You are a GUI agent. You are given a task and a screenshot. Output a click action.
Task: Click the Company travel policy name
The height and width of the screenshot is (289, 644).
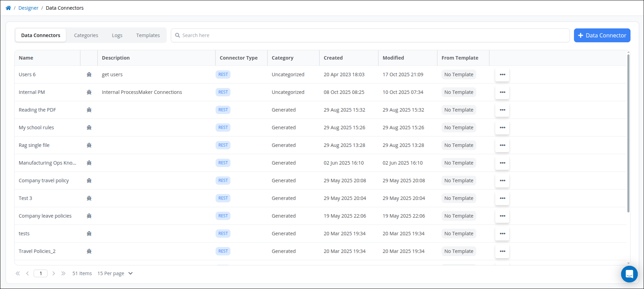tap(44, 181)
